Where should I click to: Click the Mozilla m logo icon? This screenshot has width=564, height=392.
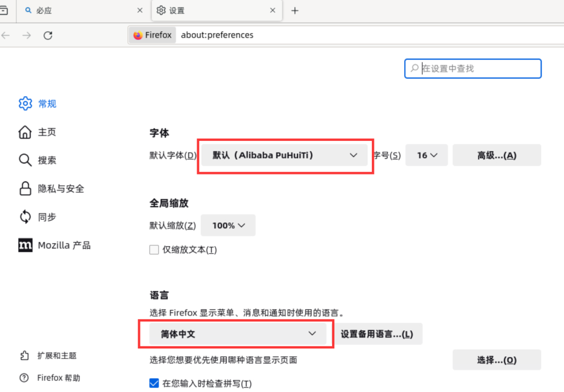tap(25, 245)
